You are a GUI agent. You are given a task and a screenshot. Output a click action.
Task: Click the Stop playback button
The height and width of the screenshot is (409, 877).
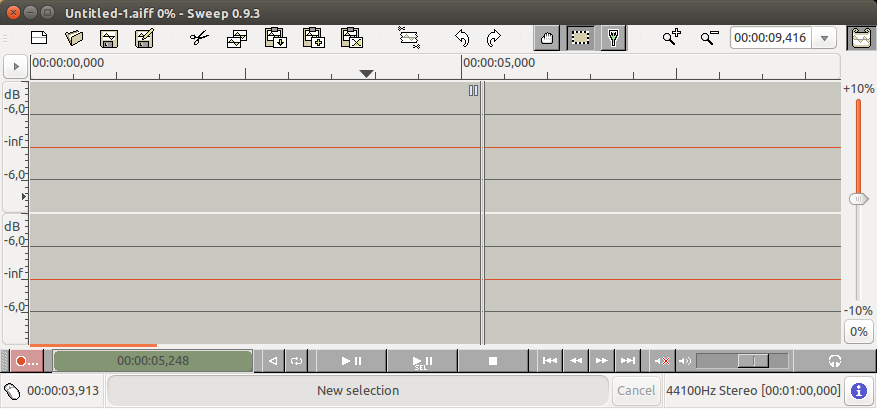493,360
